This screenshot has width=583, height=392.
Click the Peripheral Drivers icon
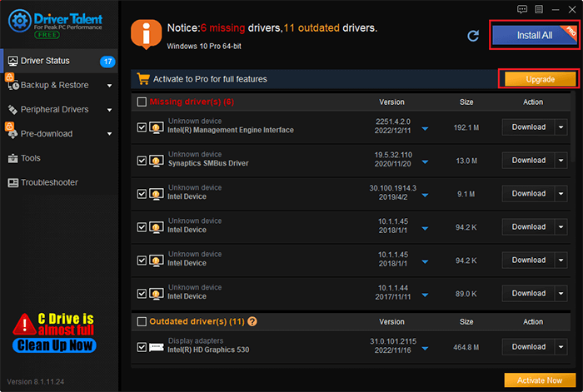point(12,110)
